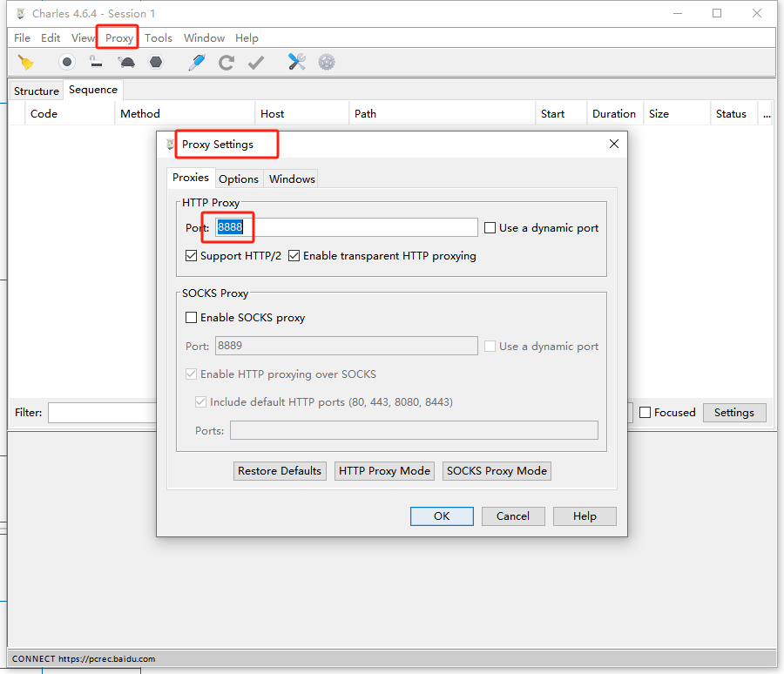Enable SOCKS proxy checkbox
The height and width of the screenshot is (674, 784).
point(191,318)
